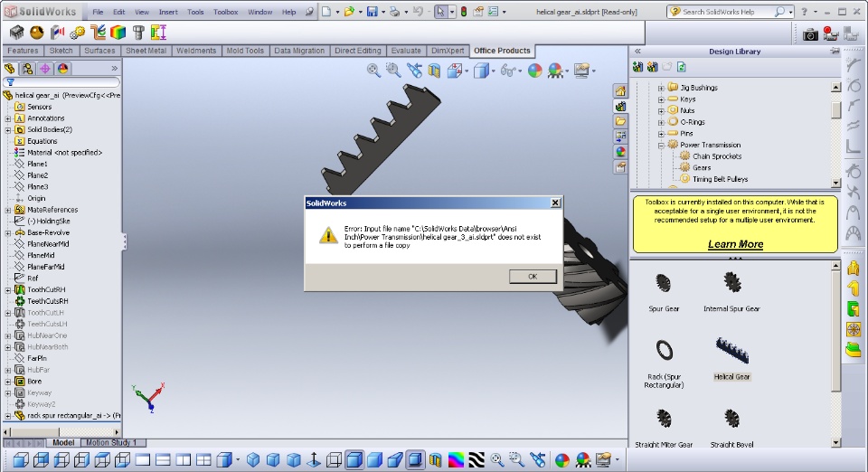868x472 pixels.
Task: Select PlaneNearMid in the feature tree
Action: (x=48, y=244)
